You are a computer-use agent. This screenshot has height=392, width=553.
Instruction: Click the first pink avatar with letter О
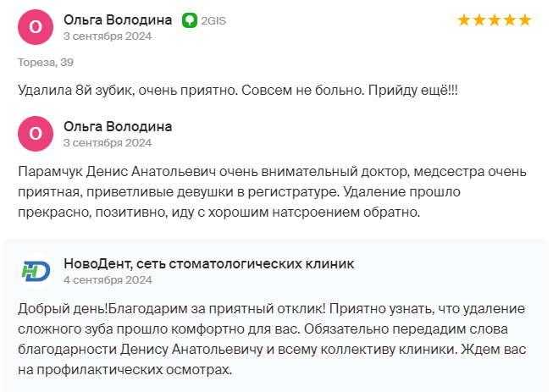tap(36, 26)
